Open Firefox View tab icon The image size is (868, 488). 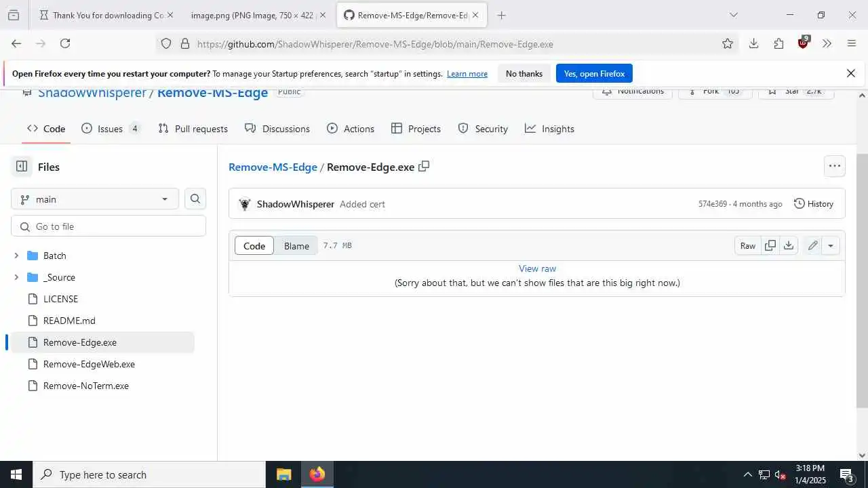tap(14, 15)
